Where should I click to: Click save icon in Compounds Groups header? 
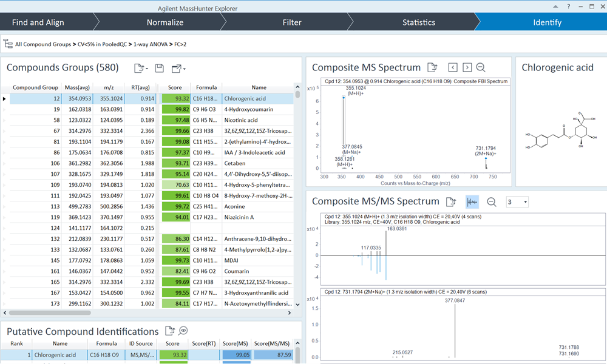click(159, 68)
